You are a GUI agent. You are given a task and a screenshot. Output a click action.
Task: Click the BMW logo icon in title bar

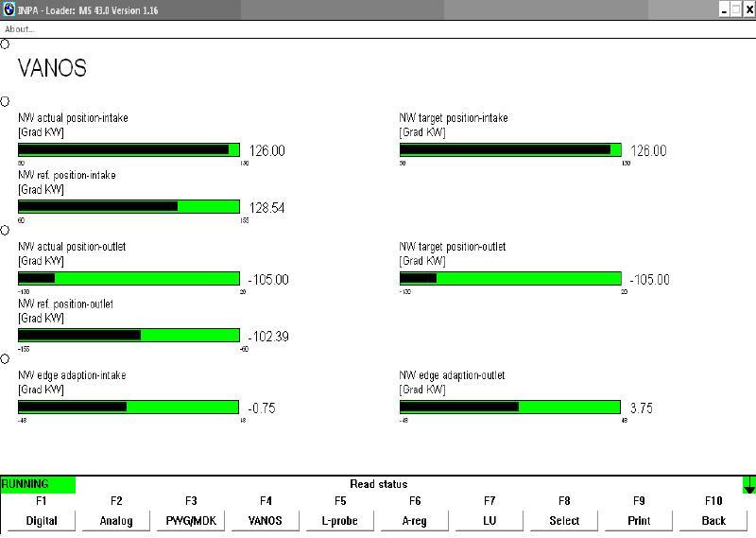(9, 9)
